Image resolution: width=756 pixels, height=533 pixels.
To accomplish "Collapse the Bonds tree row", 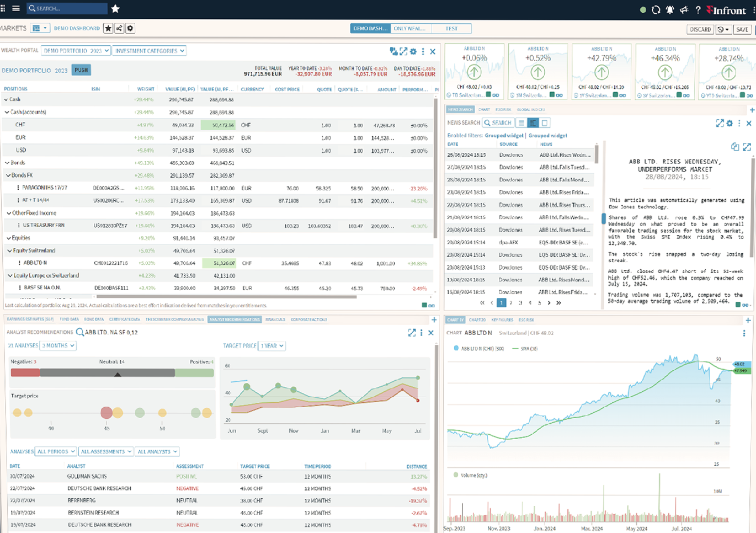I will (6, 163).
